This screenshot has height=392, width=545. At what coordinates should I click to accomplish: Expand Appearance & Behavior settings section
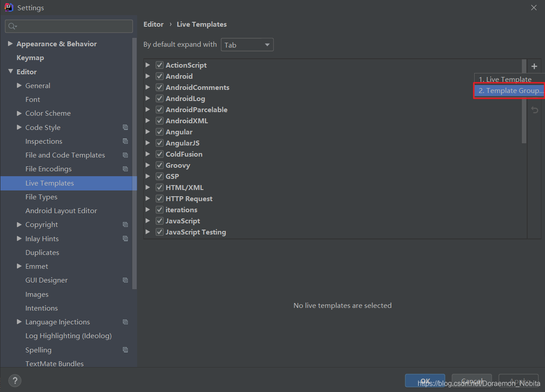(10, 44)
